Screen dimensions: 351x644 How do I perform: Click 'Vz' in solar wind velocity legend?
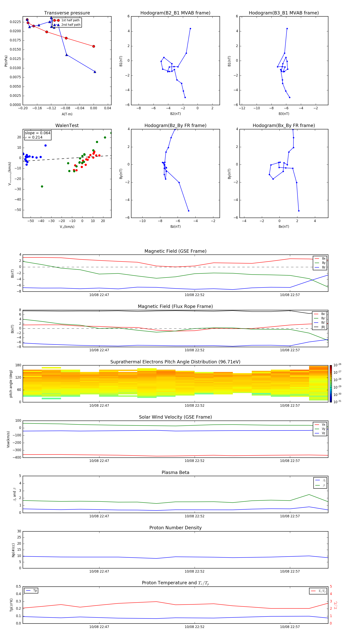(x=320, y=433)
